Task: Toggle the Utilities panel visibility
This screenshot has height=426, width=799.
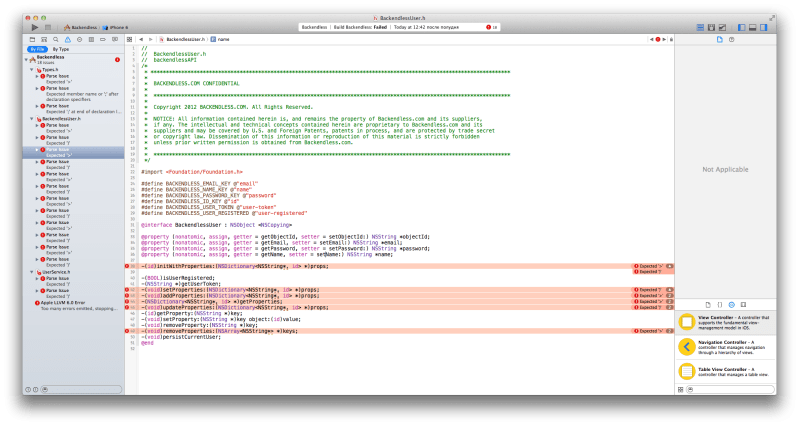Action: [x=764, y=28]
